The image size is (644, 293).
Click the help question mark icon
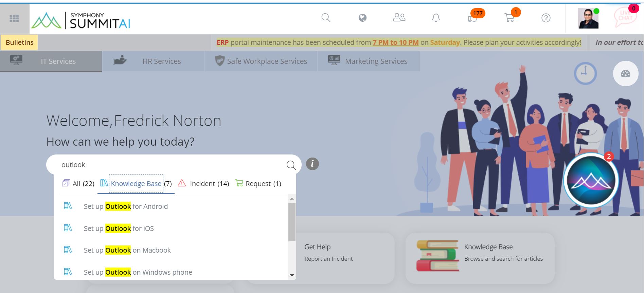(546, 18)
